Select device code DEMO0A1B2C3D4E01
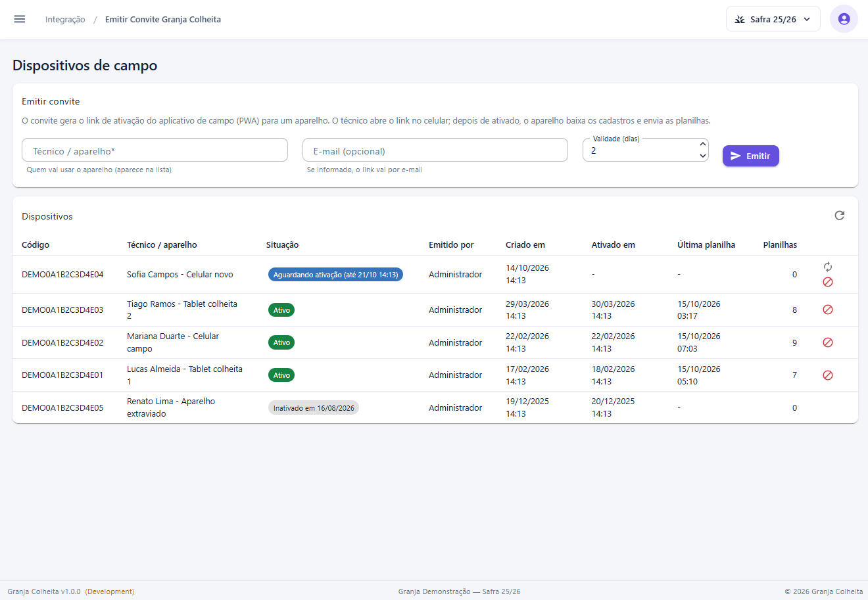868x600 pixels. click(x=62, y=375)
